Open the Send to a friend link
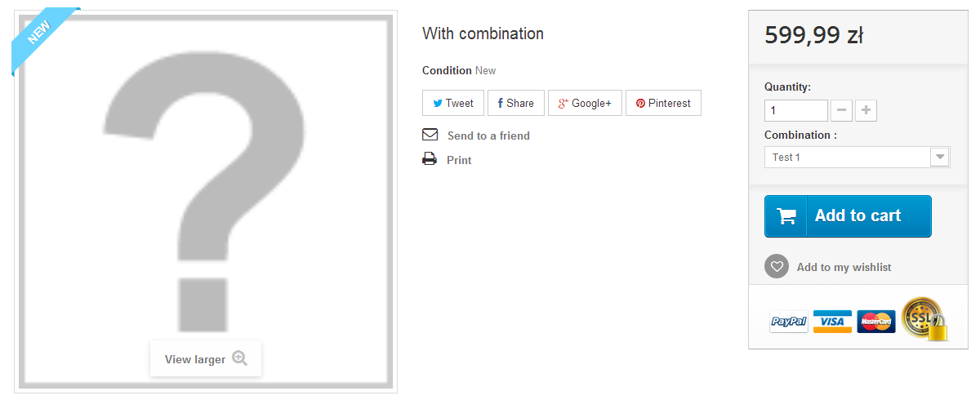Viewport: 980px width, 400px height. [x=488, y=136]
